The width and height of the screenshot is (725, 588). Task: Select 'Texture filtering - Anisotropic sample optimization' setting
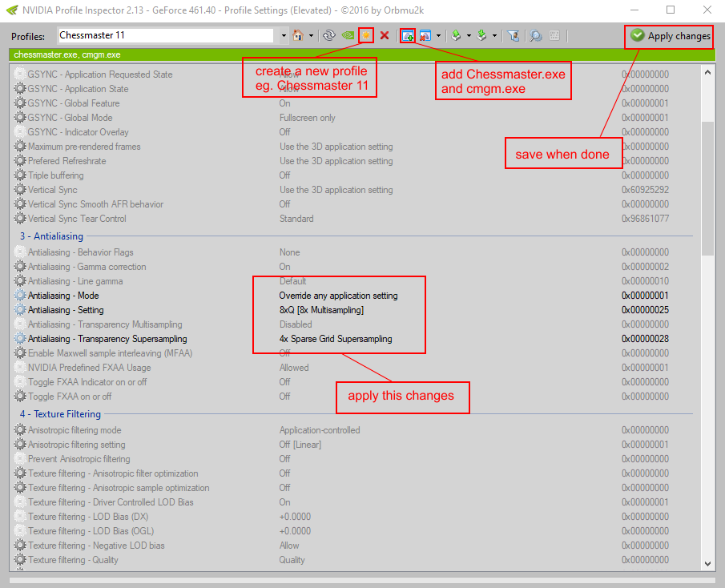[119, 488]
